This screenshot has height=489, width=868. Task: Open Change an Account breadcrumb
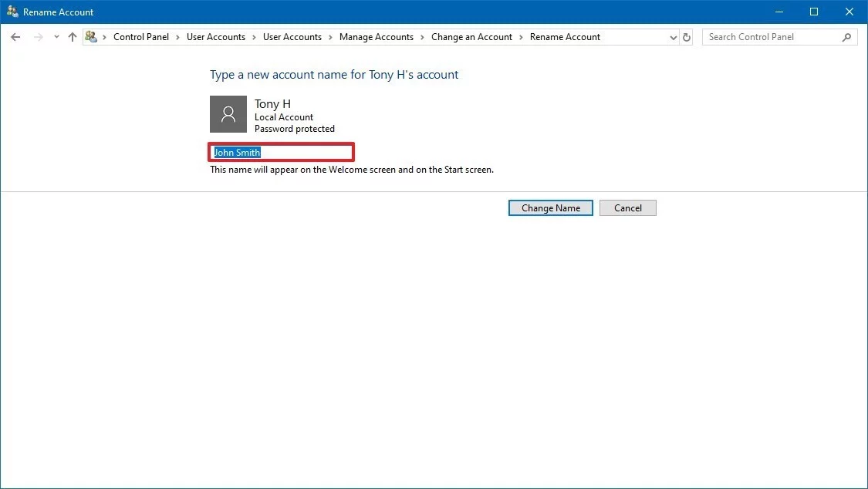point(471,37)
